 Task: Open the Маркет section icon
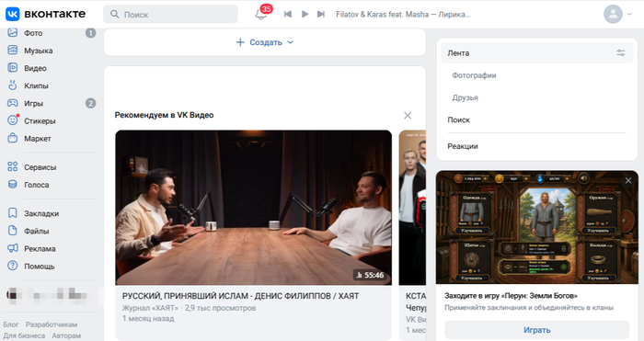13,138
